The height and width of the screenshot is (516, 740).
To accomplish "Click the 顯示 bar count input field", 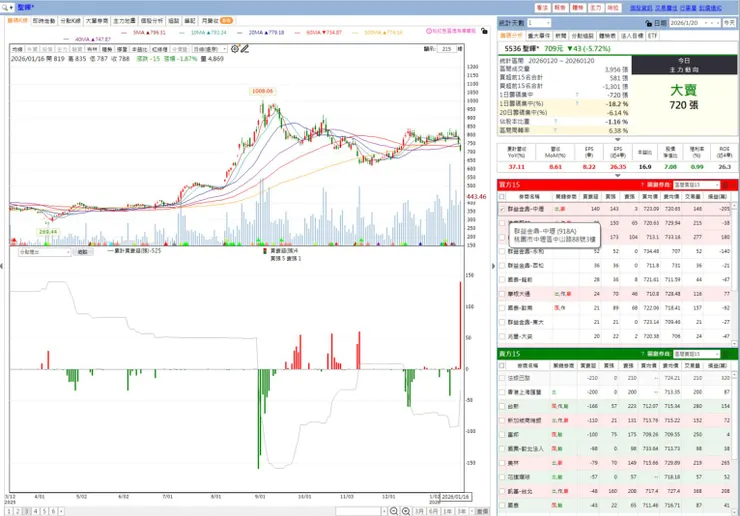I will [446, 49].
